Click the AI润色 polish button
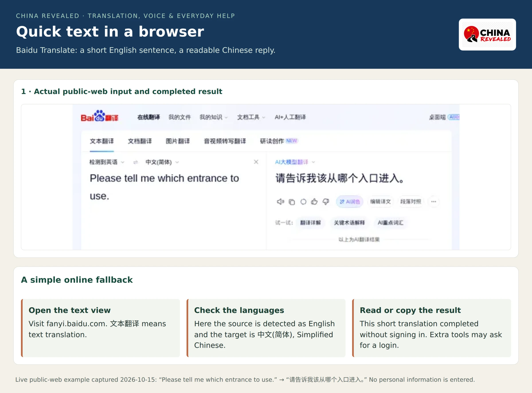This screenshot has width=532, height=393. point(349,202)
